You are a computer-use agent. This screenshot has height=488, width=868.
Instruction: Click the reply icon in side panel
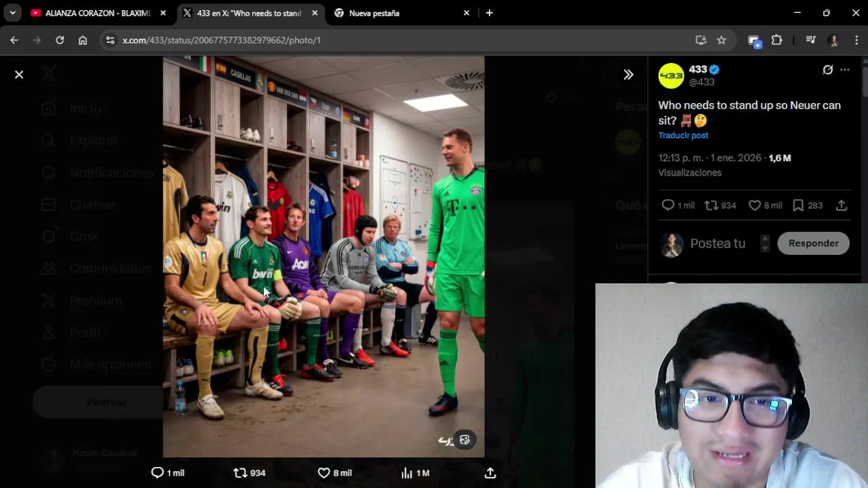click(668, 205)
